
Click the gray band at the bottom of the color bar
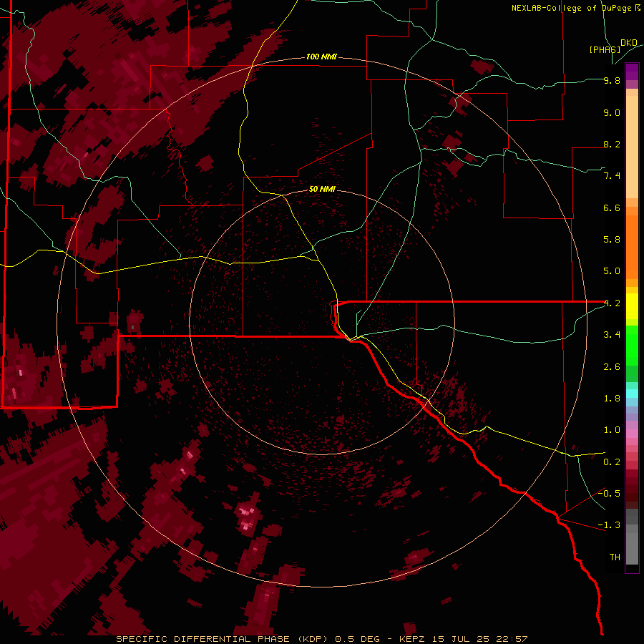tap(632, 538)
